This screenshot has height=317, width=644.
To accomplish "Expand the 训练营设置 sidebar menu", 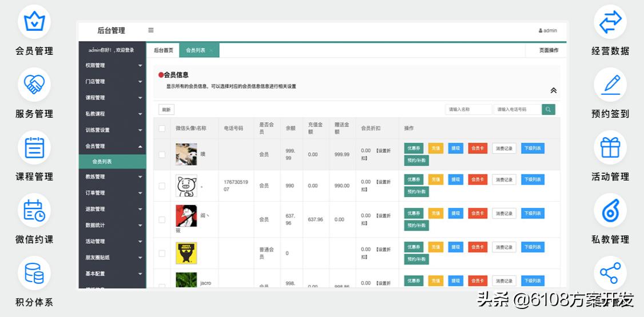I will pyautogui.click(x=112, y=130).
